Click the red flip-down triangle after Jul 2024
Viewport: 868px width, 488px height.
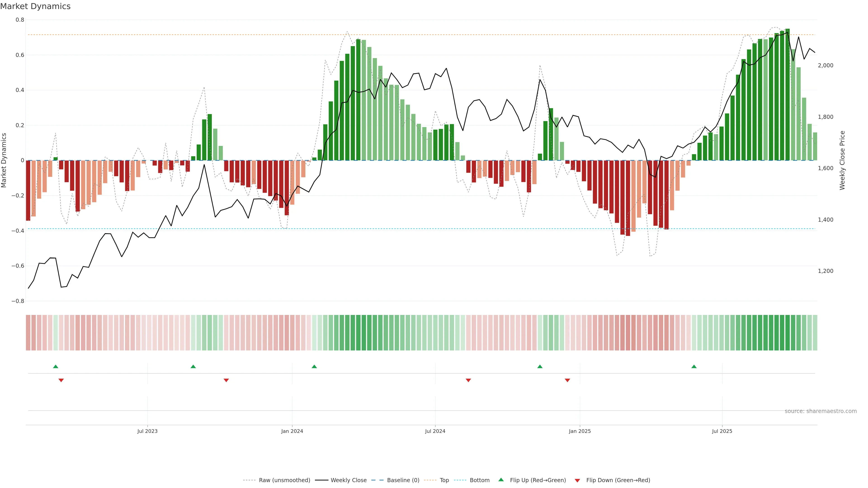coord(468,380)
